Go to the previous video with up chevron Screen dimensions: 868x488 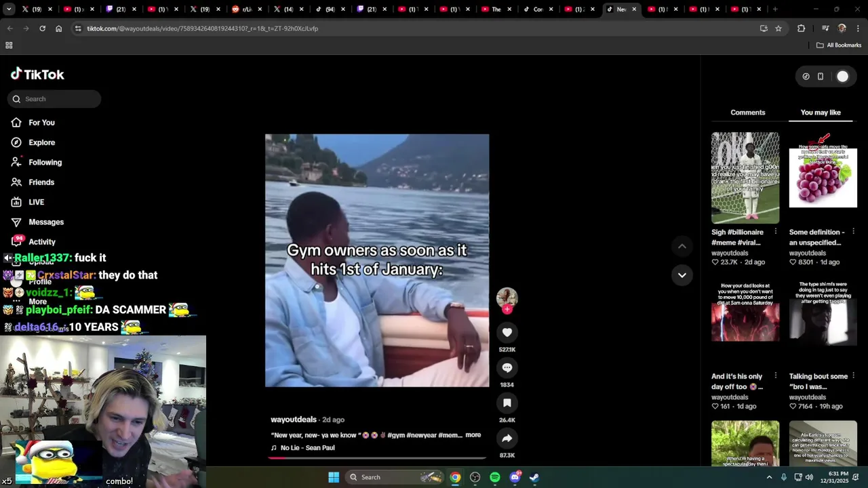coord(682,247)
